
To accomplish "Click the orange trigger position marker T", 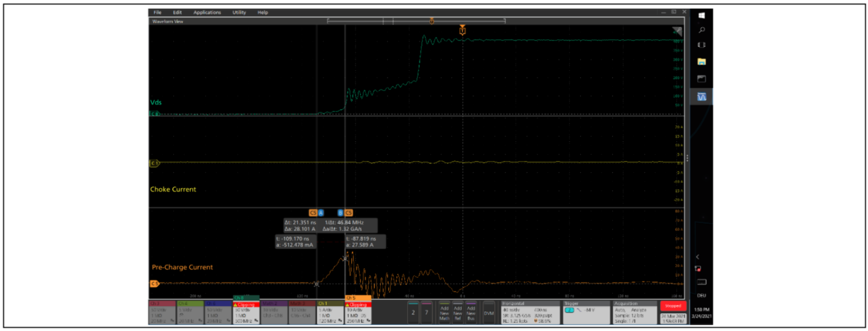I will tap(463, 31).
